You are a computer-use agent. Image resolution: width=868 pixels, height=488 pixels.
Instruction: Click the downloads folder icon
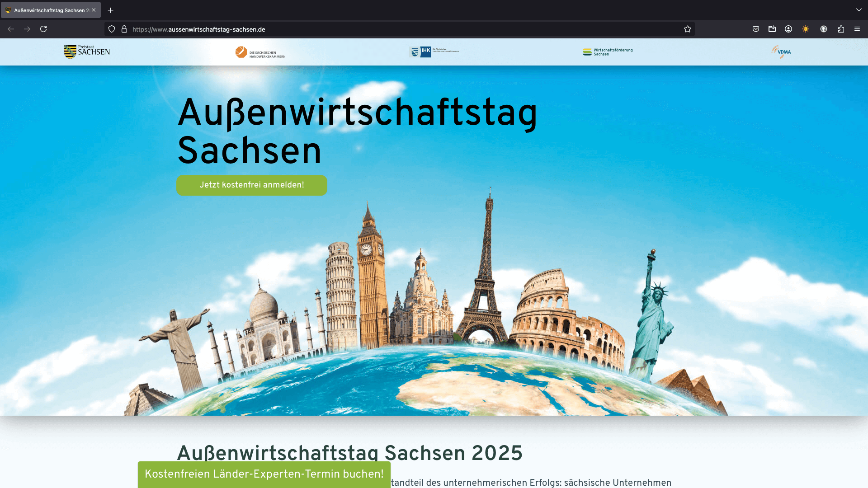[x=772, y=29]
